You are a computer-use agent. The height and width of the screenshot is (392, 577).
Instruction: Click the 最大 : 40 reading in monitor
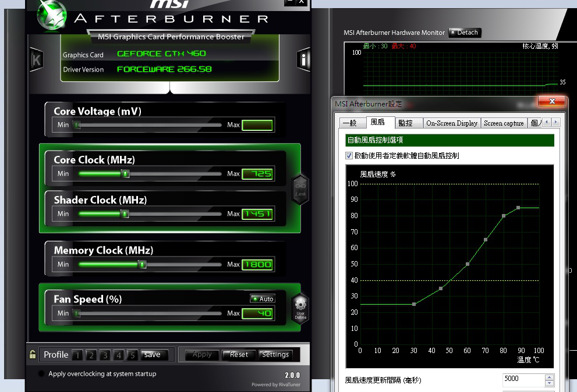(x=403, y=46)
